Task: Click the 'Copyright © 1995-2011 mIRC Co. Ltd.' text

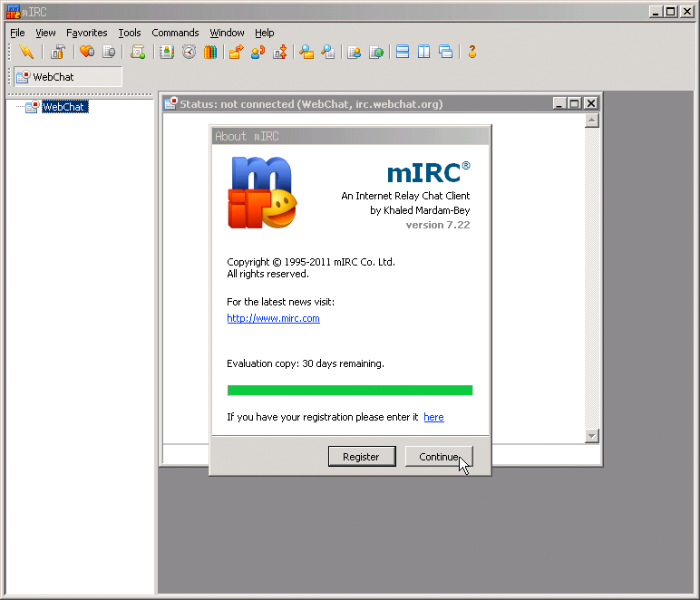Action: (311, 262)
